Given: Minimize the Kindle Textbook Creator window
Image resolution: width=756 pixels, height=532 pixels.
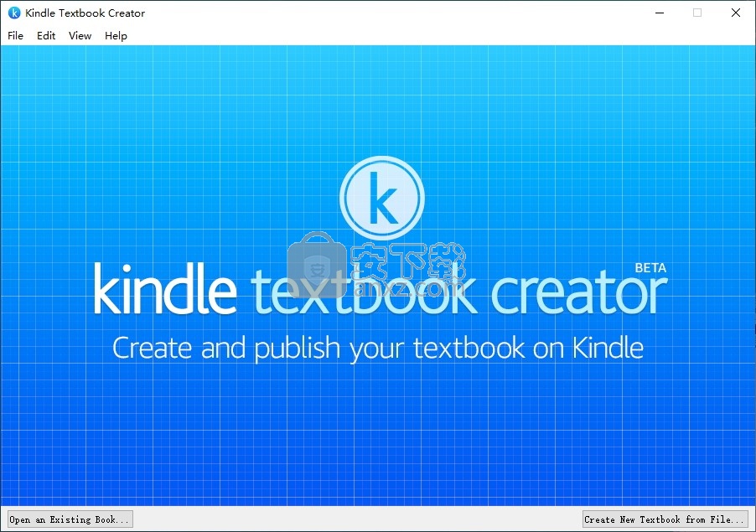Looking at the screenshot, I should [x=660, y=13].
